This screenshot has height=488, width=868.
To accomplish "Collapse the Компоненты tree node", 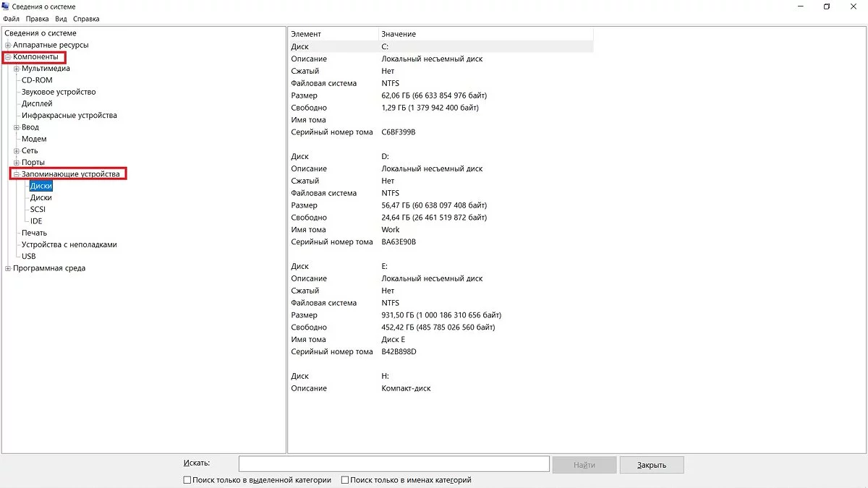I will [8, 57].
